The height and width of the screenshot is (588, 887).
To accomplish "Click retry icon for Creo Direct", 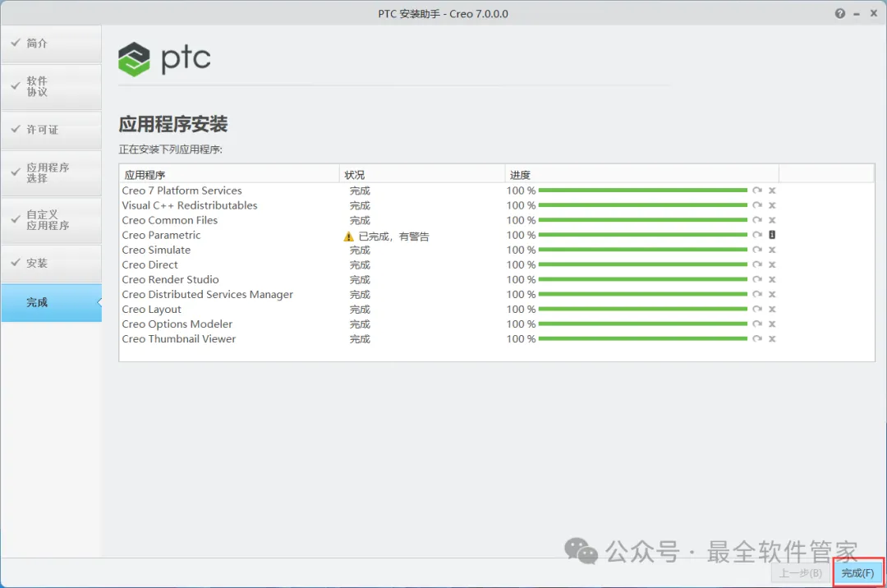I will (757, 264).
